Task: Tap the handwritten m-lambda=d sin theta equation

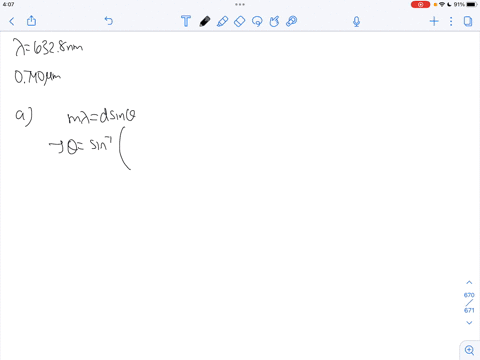Action: pyautogui.click(x=101, y=116)
